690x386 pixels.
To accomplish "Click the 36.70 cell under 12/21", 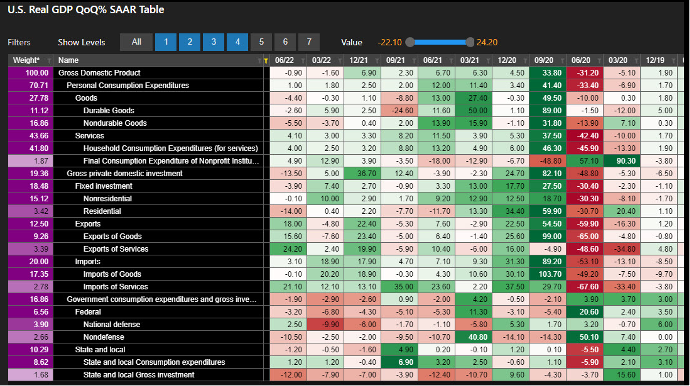I will pyautogui.click(x=363, y=173).
